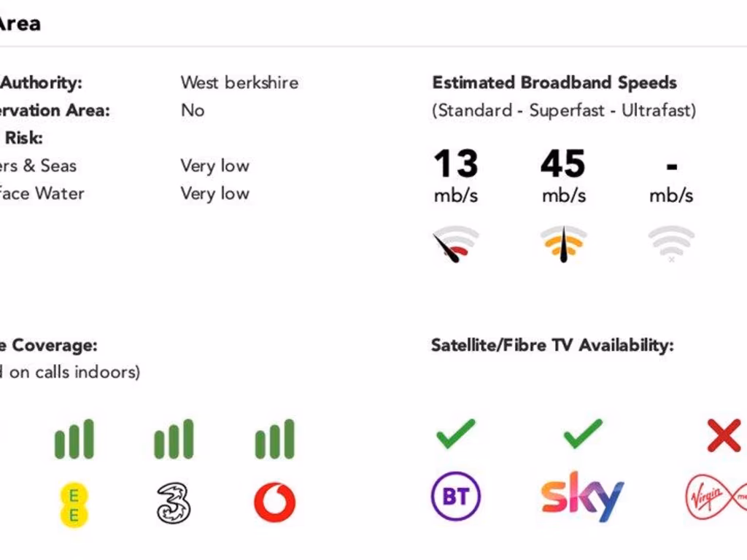The image size is (747, 560).
Task: Click the Sky logo
Action: (582, 497)
